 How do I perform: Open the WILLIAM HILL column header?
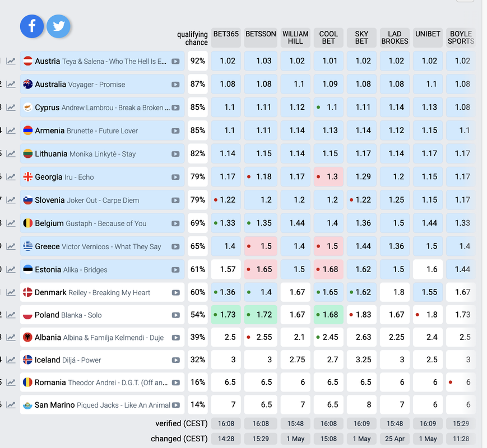coord(295,38)
